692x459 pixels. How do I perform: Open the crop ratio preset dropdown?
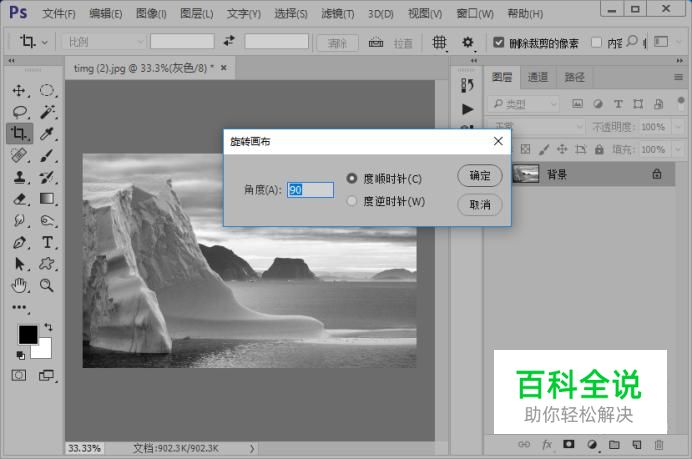tap(103, 42)
